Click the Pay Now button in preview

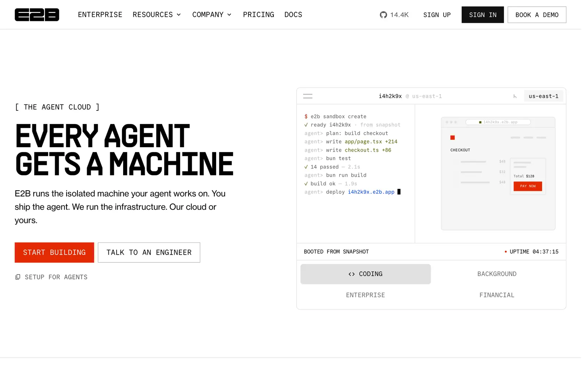[528, 186]
